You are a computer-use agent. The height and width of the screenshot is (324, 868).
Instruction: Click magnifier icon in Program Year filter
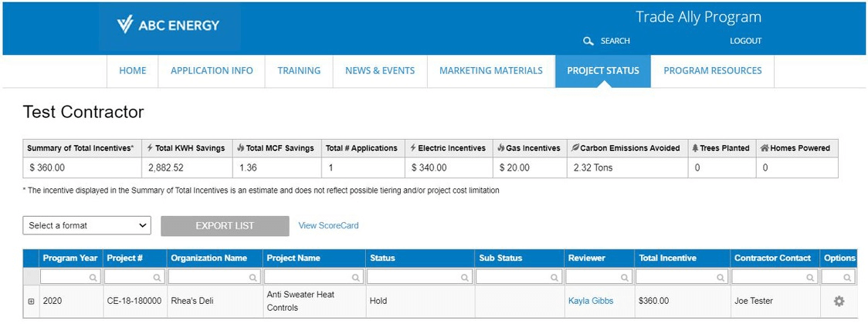click(93, 277)
